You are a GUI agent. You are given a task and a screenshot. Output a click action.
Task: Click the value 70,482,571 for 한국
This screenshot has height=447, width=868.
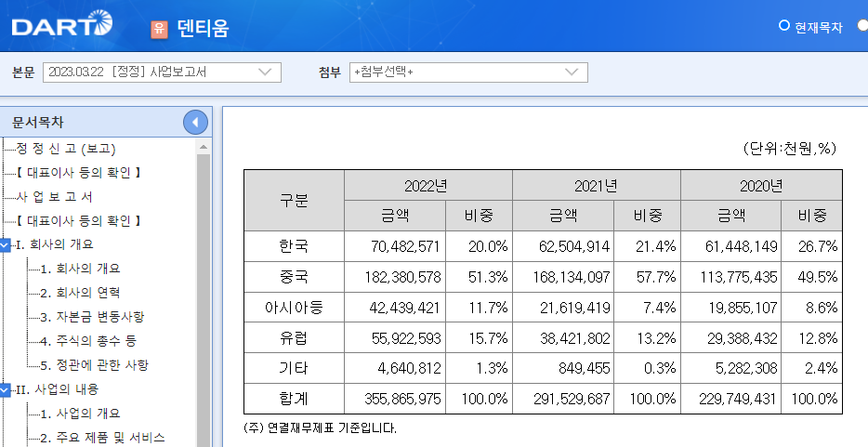[x=405, y=247]
